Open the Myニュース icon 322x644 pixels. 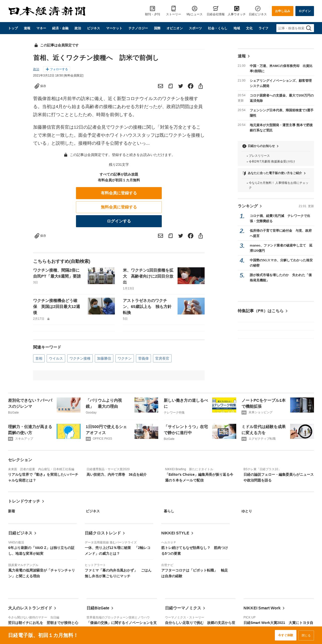click(x=195, y=9)
